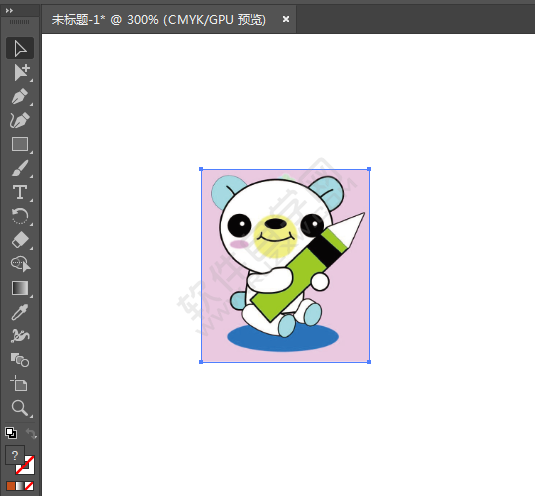Viewport: 535px width, 496px height.
Task: Select the Artboard tool
Action: pos(19,383)
